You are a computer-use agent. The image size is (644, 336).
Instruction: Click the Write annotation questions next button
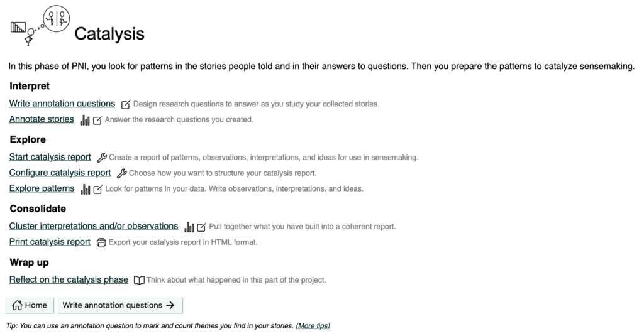pyautogui.click(x=119, y=305)
